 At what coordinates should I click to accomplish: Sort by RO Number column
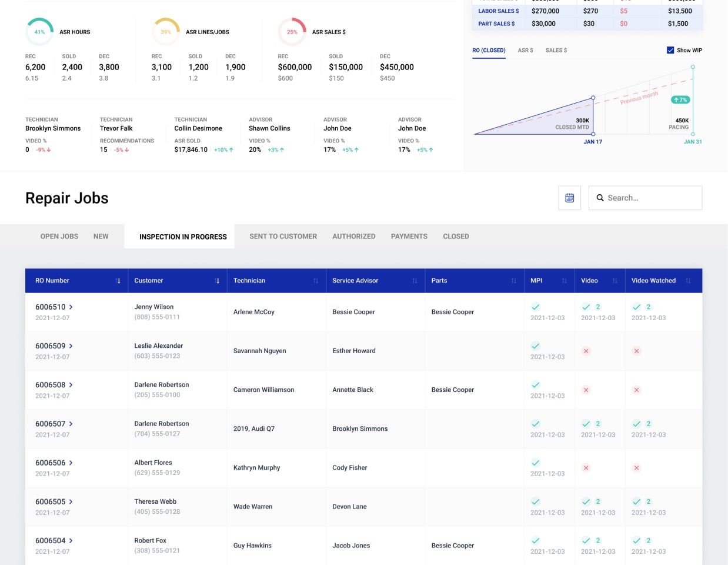click(x=118, y=281)
